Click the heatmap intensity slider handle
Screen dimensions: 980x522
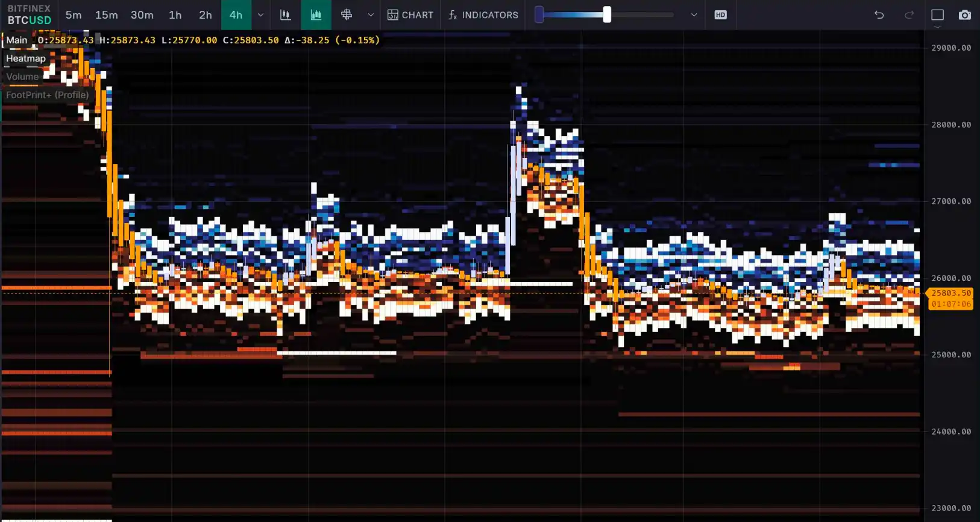coord(607,15)
